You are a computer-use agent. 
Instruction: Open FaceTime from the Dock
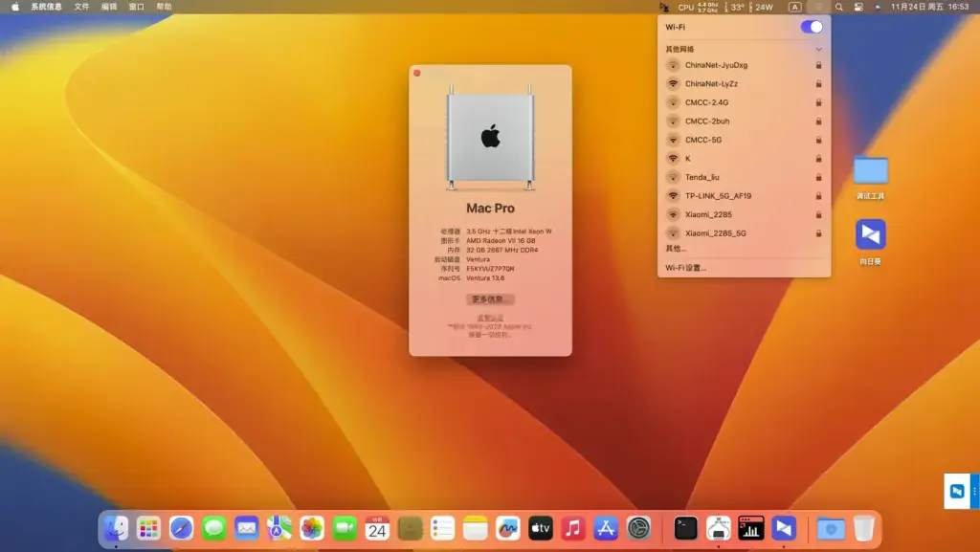pyautogui.click(x=345, y=528)
